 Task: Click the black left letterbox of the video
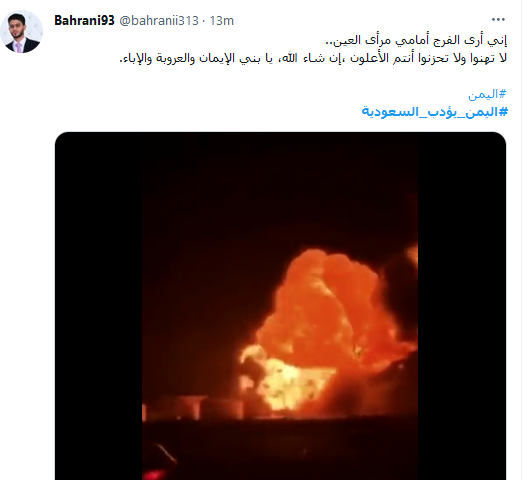point(99,306)
